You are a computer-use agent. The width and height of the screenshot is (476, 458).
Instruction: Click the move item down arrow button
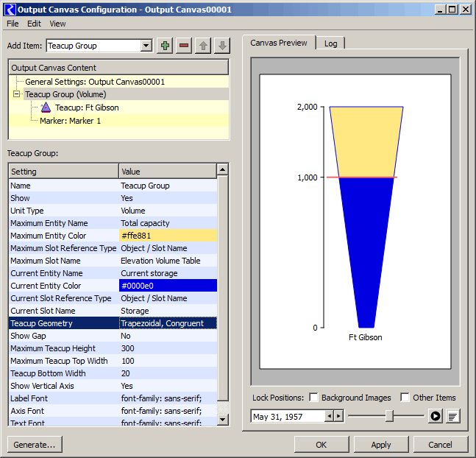pyautogui.click(x=222, y=46)
